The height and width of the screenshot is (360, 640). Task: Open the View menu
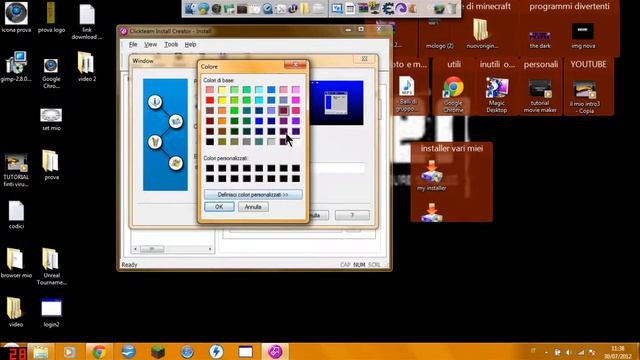click(150, 44)
